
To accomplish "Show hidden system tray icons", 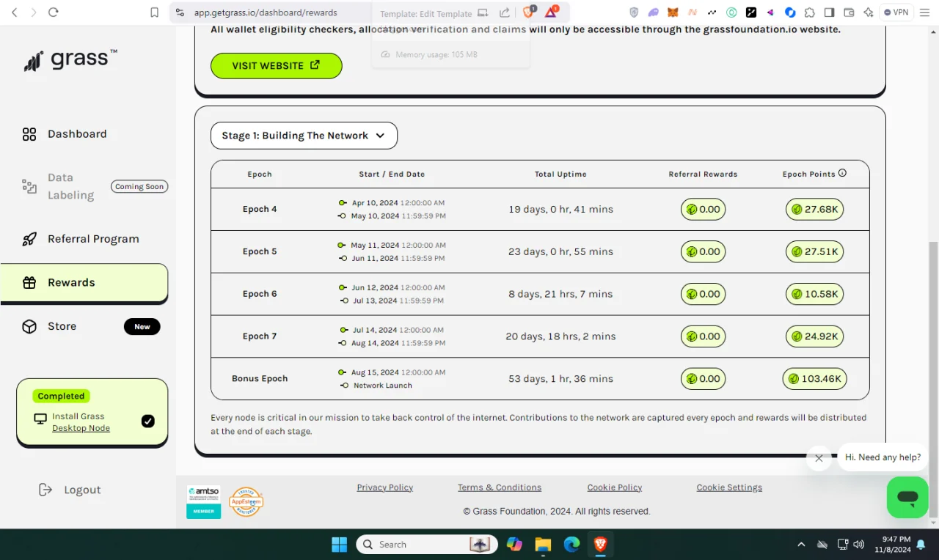I will [801, 545].
